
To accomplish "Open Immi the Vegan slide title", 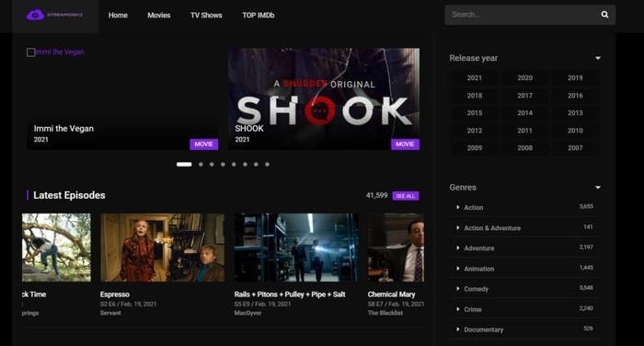I will 63,129.
